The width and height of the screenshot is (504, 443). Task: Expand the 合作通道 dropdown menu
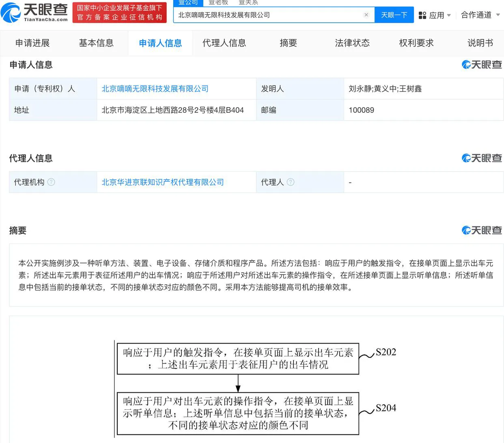click(480, 15)
